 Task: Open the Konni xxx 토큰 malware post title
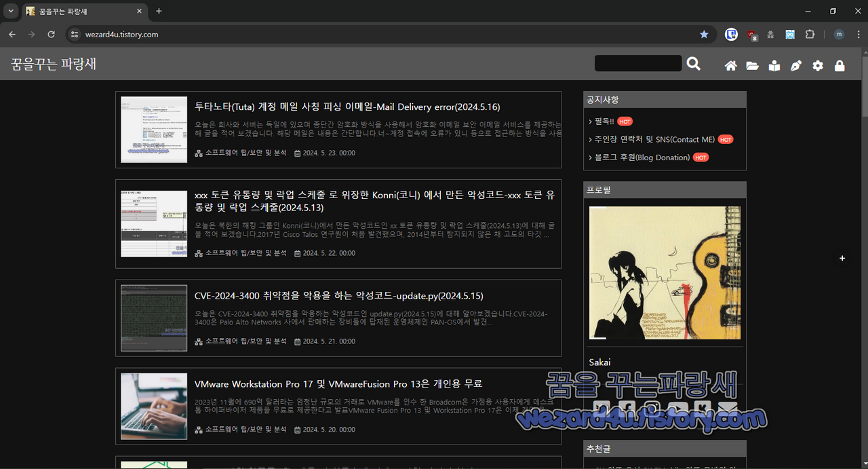point(374,201)
